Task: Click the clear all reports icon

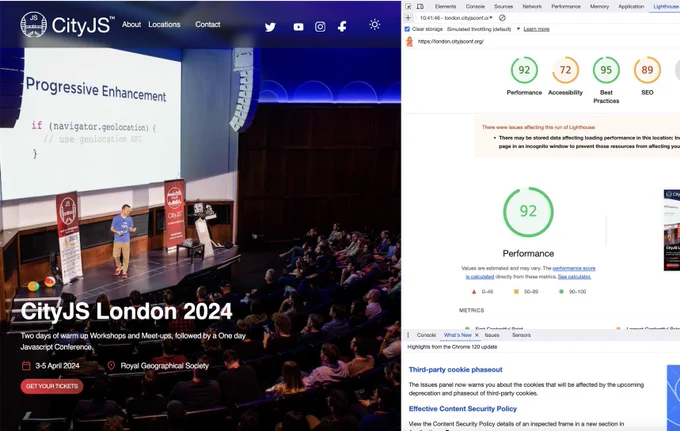Action: click(502, 18)
